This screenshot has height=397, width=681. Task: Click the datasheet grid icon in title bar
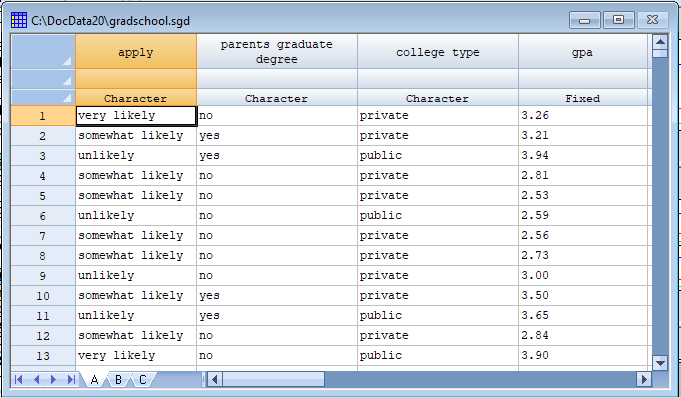coord(19,20)
